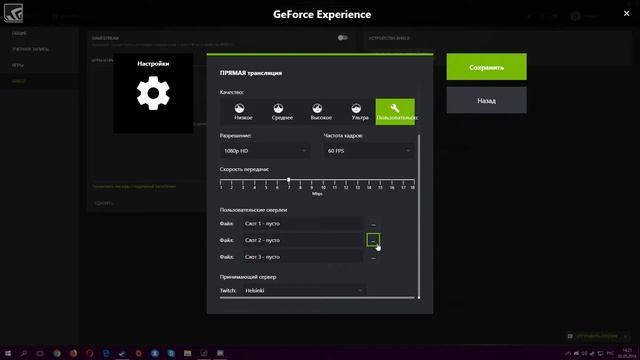The image size is (640, 360).
Task: Click the Настройки gear icon
Action: click(x=153, y=93)
